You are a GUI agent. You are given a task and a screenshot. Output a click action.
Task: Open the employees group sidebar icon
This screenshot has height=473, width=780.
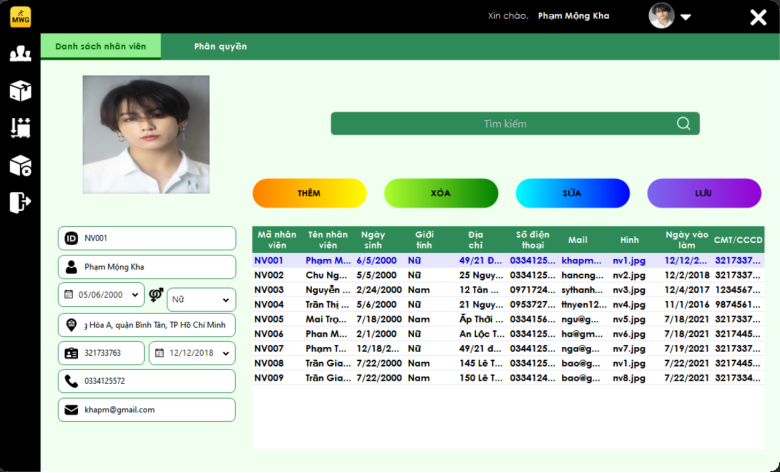[20, 54]
